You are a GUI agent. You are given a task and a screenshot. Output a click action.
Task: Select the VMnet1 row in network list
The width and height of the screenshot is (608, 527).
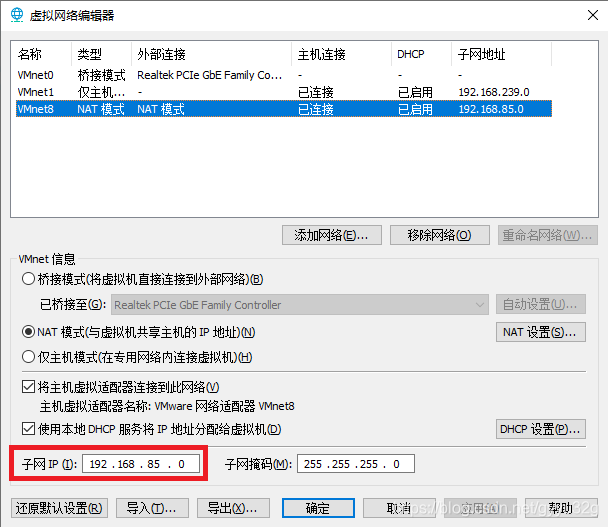pyautogui.click(x=283, y=92)
